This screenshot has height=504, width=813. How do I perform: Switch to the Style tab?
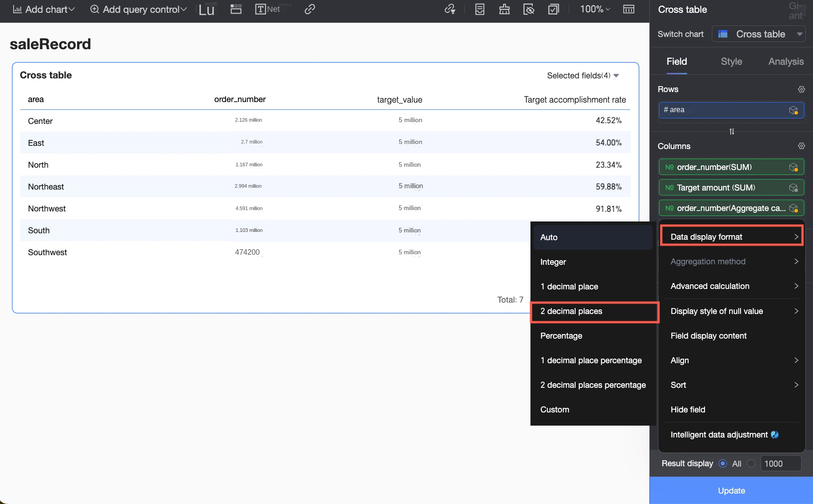[731, 62]
